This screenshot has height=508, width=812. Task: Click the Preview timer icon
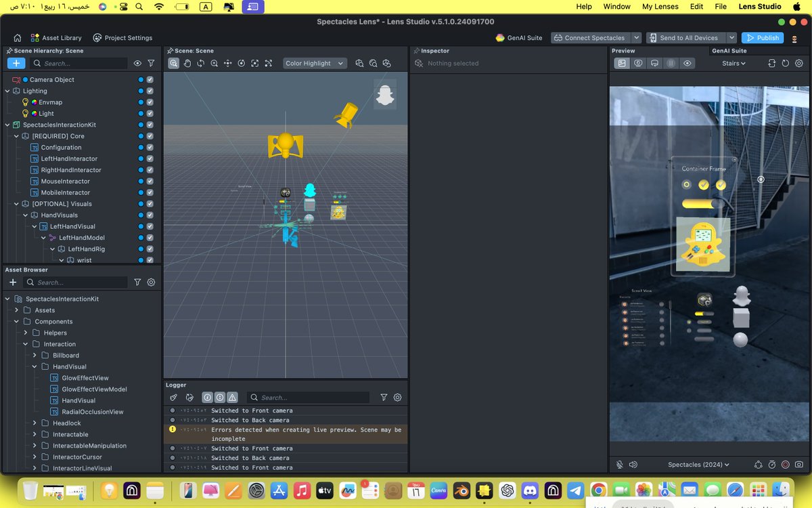(772, 465)
